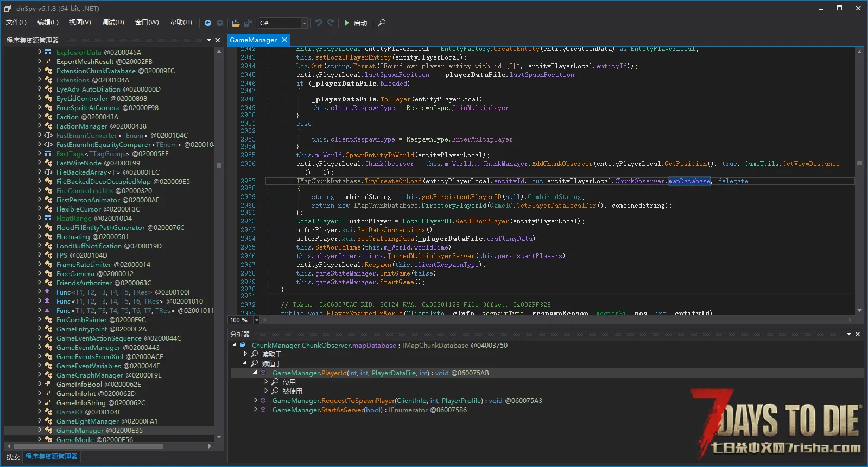The width and height of the screenshot is (868, 467).
Task: Select FrameRateLimiter class in the tree
Action: coord(103,264)
